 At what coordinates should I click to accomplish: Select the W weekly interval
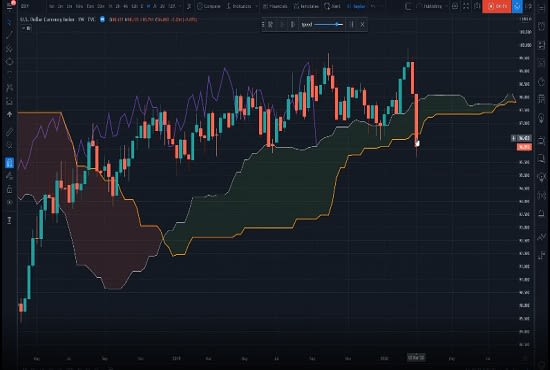click(x=149, y=6)
